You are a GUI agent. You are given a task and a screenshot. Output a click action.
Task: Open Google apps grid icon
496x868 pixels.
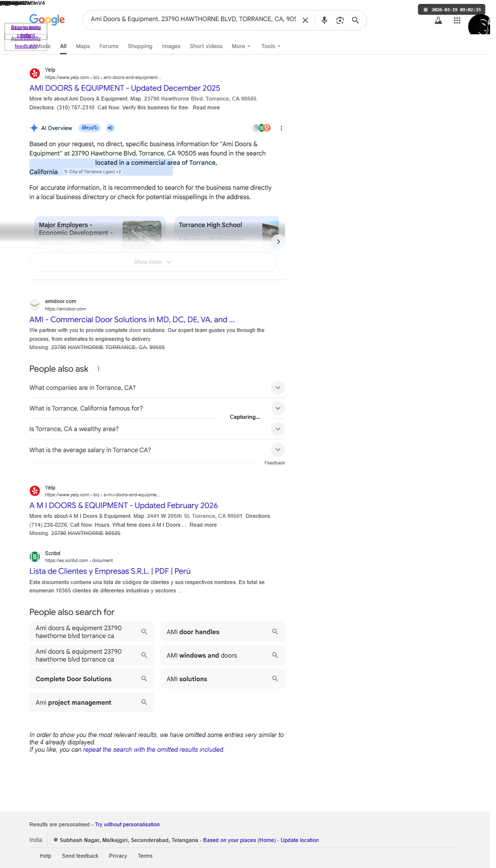pyautogui.click(x=457, y=21)
